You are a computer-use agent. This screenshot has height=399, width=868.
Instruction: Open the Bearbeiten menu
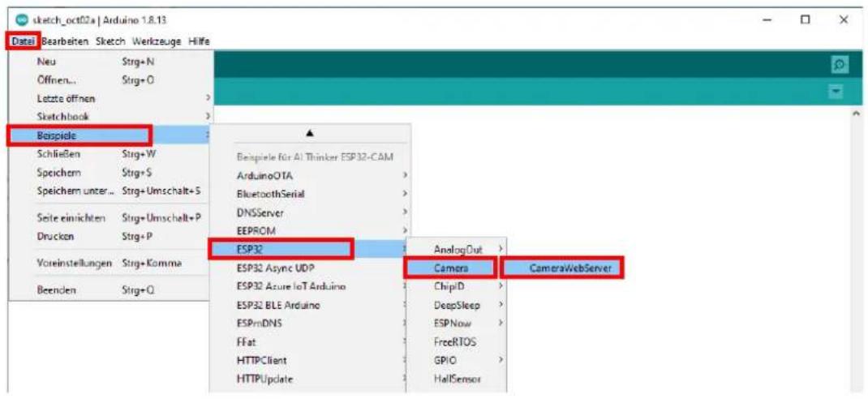click(x=66, y=41)
